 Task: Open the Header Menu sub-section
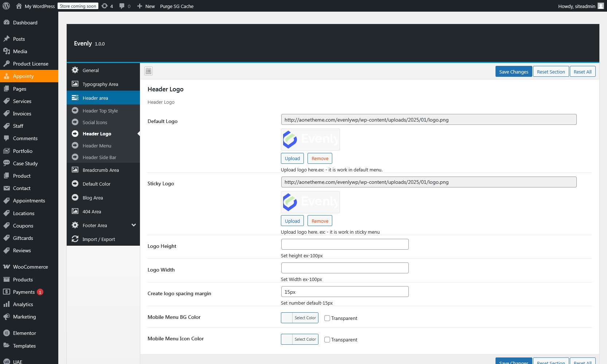[97, 146]
